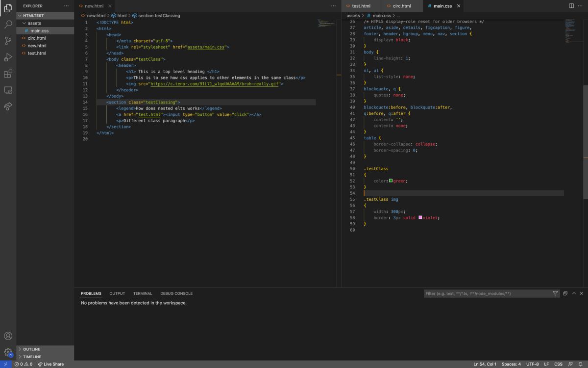Collapse the HTMLTEST root folder
The image size is (588, 368).
click(45, 16)
